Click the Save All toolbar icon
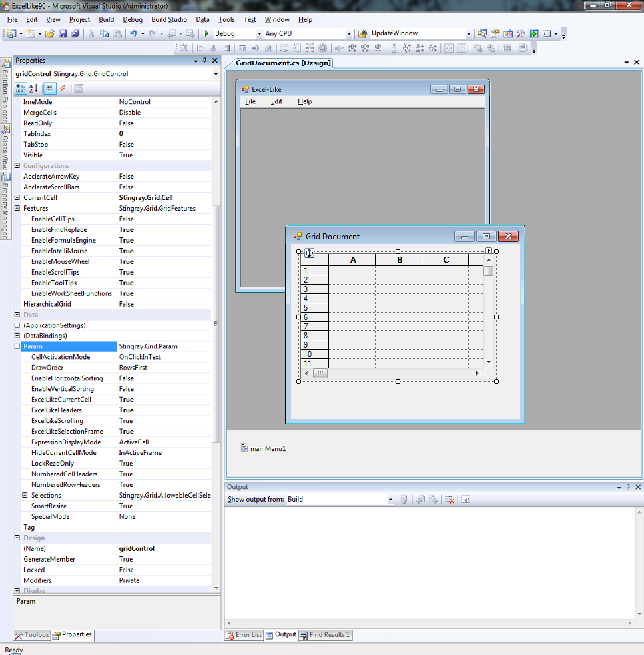Viewport: 644px width, 655px height. pyautogui.click(x=75, y=33)
